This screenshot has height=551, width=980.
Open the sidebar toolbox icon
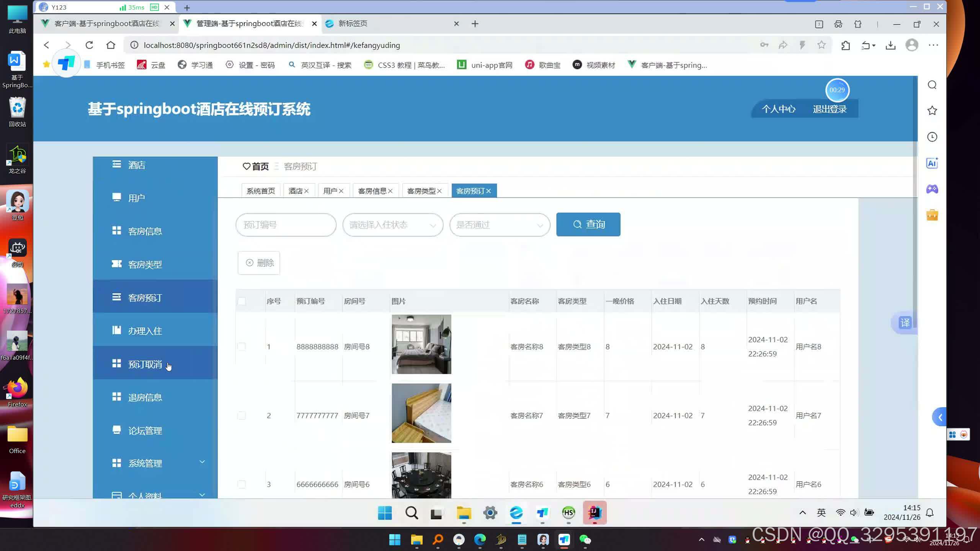click(932, 215)
